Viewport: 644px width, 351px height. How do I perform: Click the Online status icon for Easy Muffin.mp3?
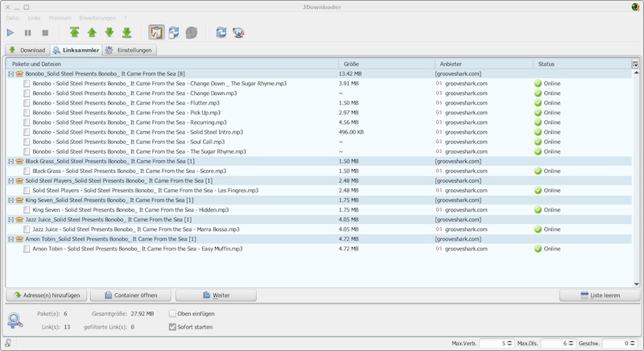point(538,249)
